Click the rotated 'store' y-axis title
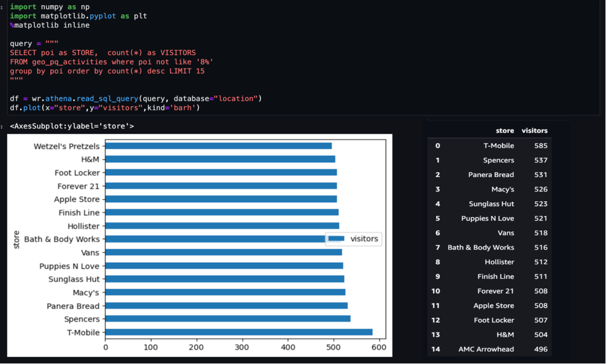Image resolution: width=606 pixels, height=364 pixels. pos(16,240)
